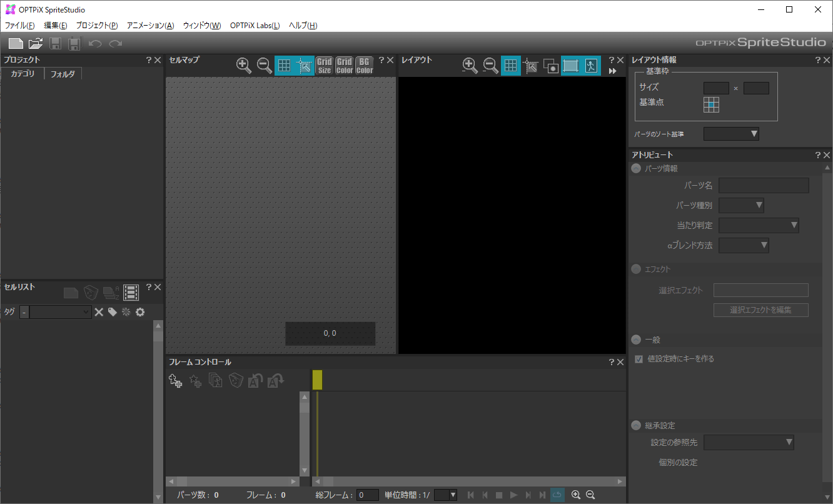Open OPTPiX Labs menu
Image resolution: width=833 pixels, height=504 pixels.
point(255,26)
